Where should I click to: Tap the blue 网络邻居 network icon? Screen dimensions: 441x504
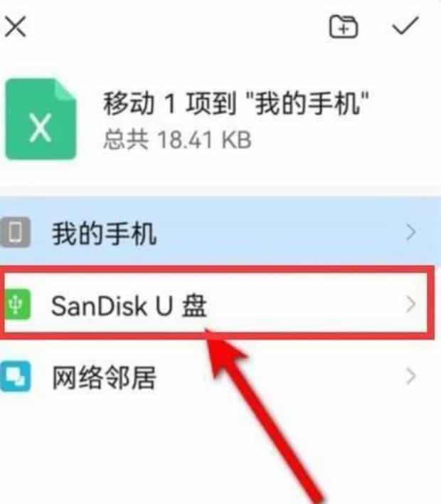tap(15, 376)
